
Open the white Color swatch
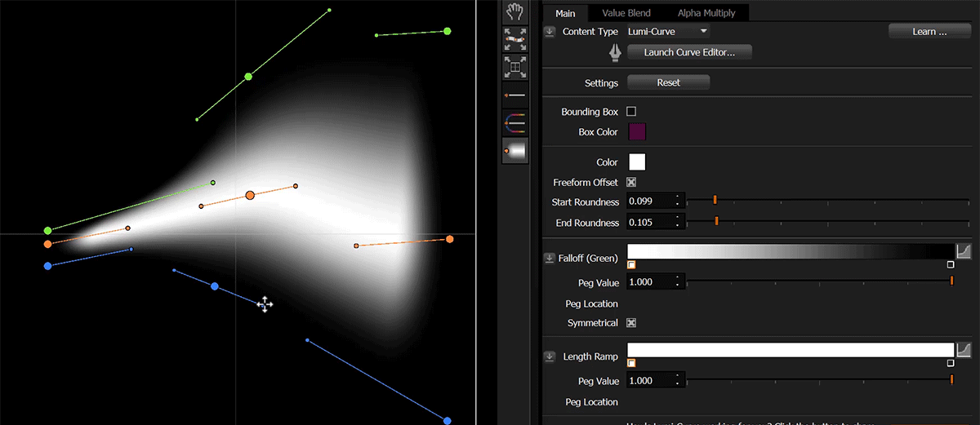point(636,162)
